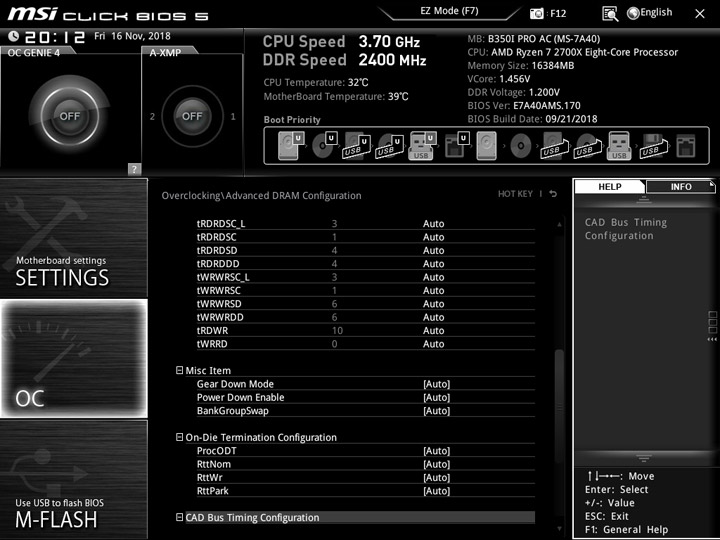Select the legacy USB hard disk boot icon

tap(555, 146)
